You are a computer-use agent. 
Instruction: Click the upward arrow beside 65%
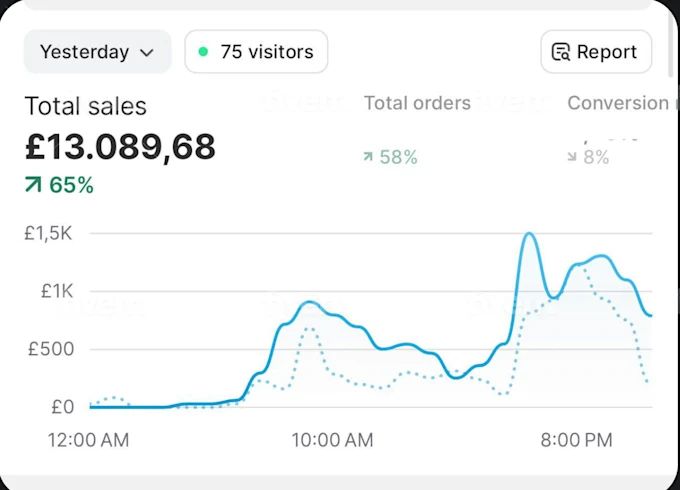[34, 185]
